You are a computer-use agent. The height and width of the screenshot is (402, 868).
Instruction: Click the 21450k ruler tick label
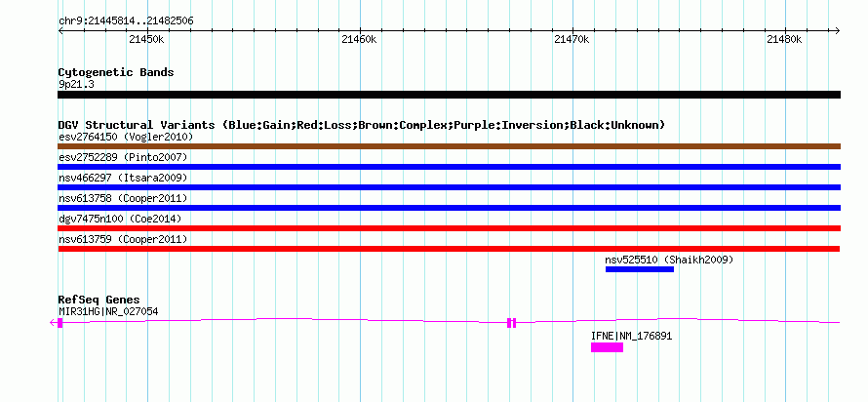click(146, 39)
